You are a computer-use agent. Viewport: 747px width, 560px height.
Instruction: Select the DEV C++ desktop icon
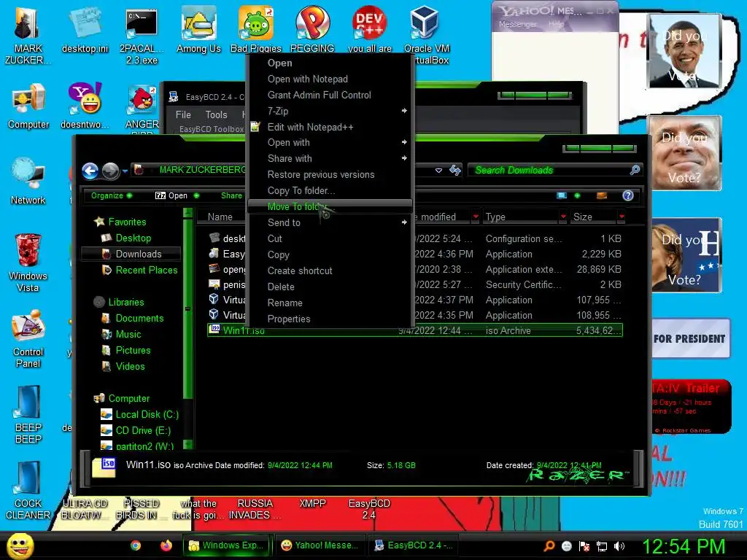coord(369,28)
